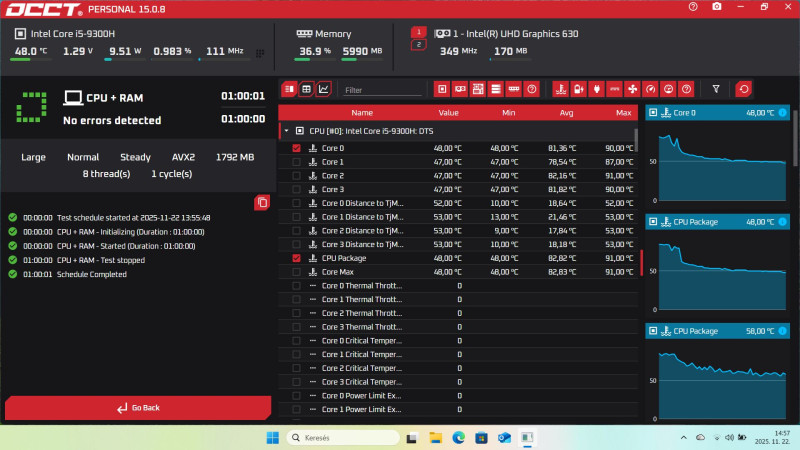The height and width of the screenshot is (450, 800).
Task: Click the 'CPU + RAM - Test stopped' log entry
Action: 101,260
